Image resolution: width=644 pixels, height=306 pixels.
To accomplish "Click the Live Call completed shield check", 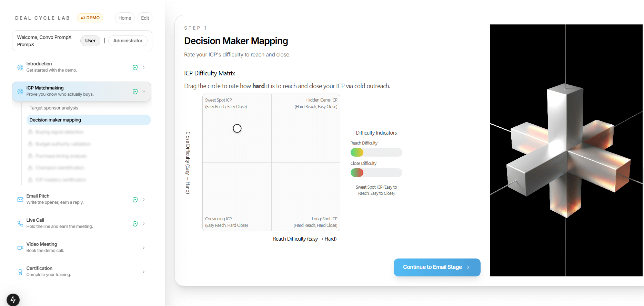I will pos(135,224).
